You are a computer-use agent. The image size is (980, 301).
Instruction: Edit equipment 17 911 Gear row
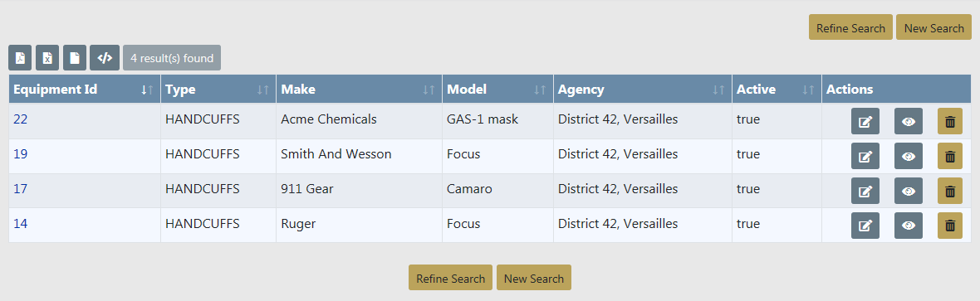click(x=865, y=191)
